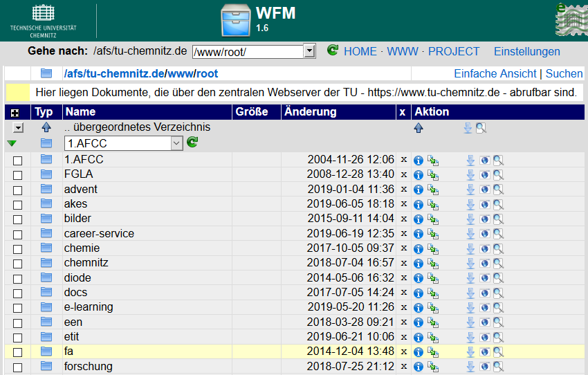The width and height of the screenshot is (588, 375).
Task: Click green reload icon next to Gehe nach
Action: (333, 51)
